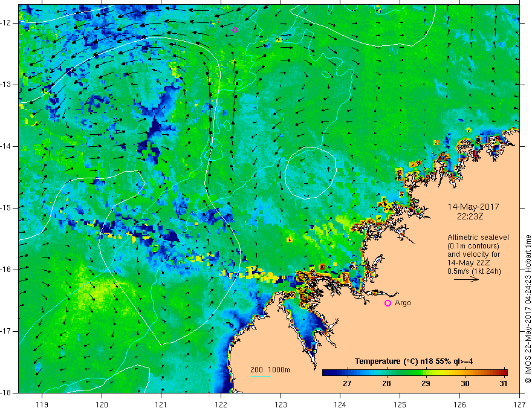Click the longitude axis label '127'
Screen dimensions: 532x411
click(x=519, y=404)
